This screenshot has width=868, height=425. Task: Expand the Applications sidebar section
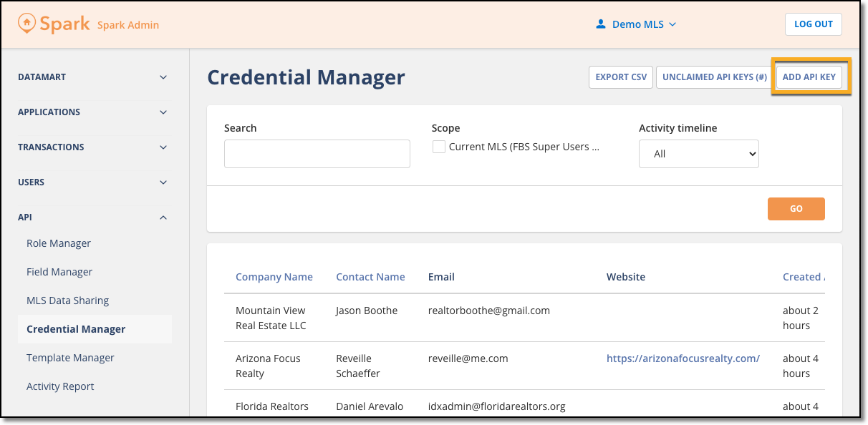(x=93, y=112)
